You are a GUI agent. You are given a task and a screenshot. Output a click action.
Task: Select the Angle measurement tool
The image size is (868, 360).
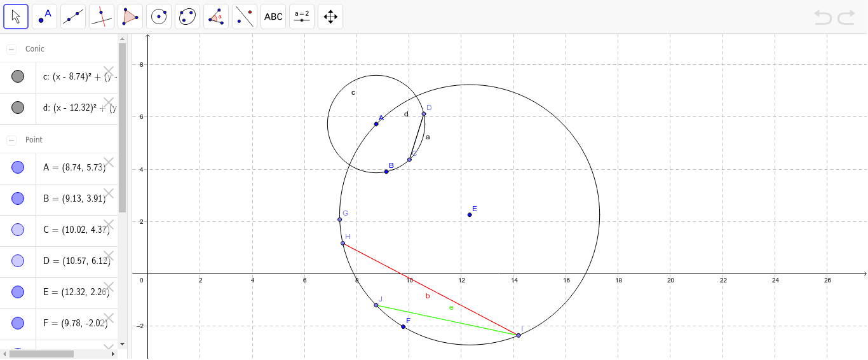(x=216, y=17)
